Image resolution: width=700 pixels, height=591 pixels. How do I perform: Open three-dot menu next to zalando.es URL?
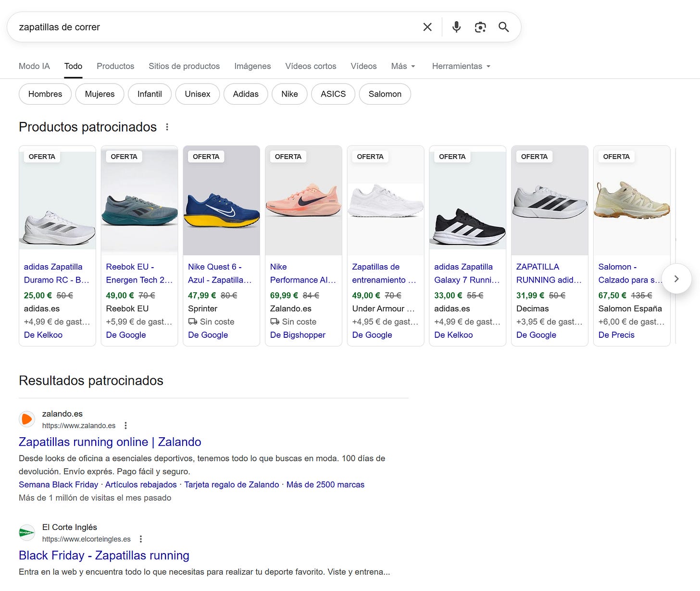click(x=125, y=426)
